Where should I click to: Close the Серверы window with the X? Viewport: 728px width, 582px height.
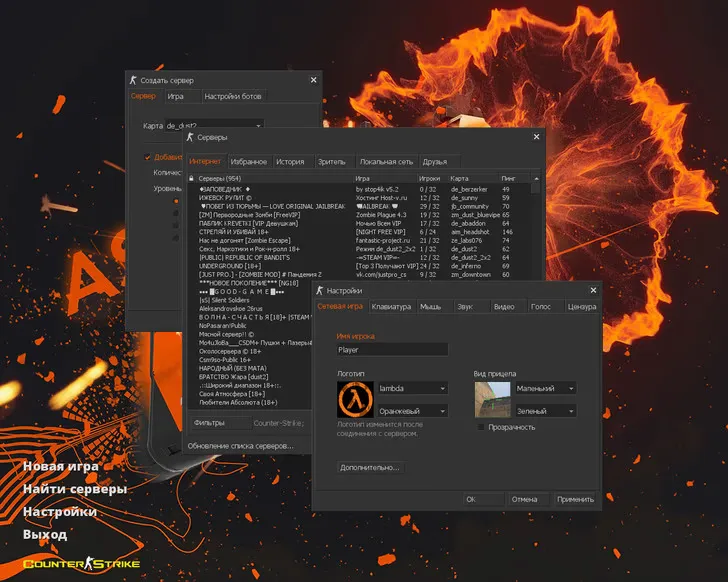[538, 136]
